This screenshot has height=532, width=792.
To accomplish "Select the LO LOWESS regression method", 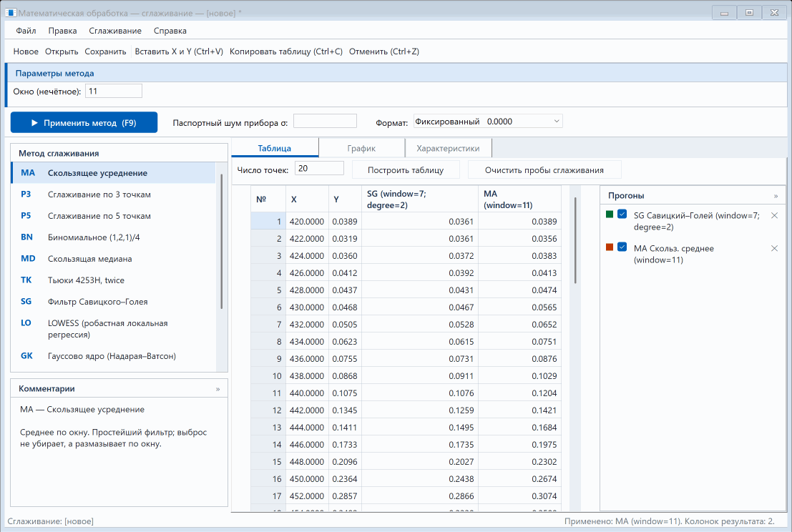I will coord(113,329).
